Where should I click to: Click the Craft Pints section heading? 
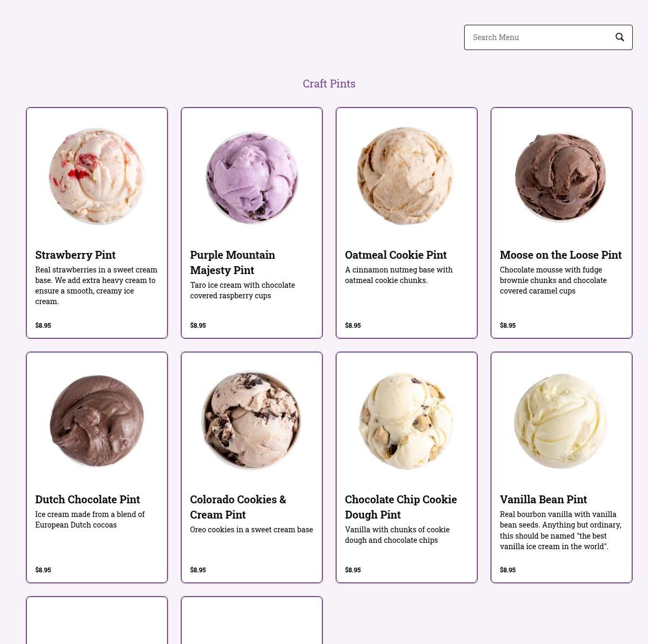(329, 84)
